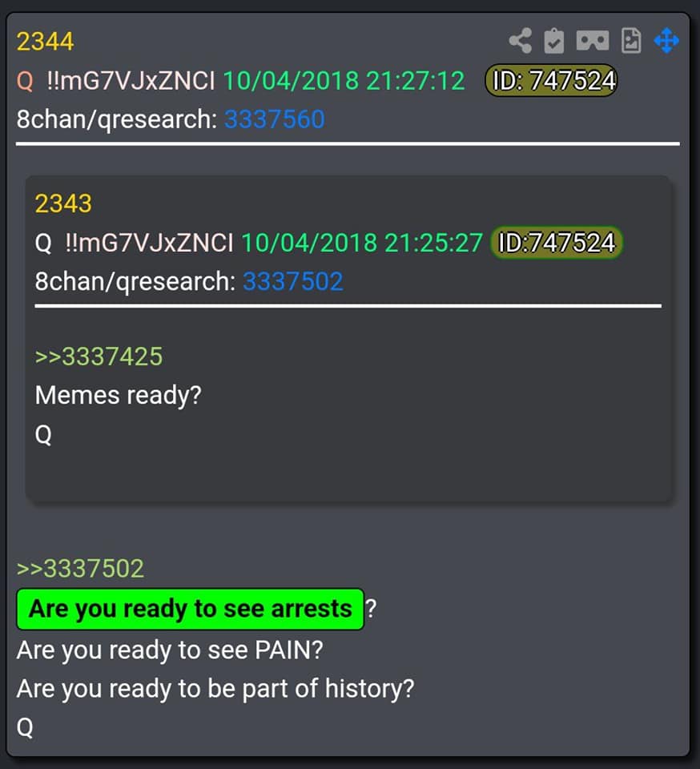The image size is (700, 769).
Task: Click the ID: 747524 badge on post 2344
Action: tap(551, 80)
